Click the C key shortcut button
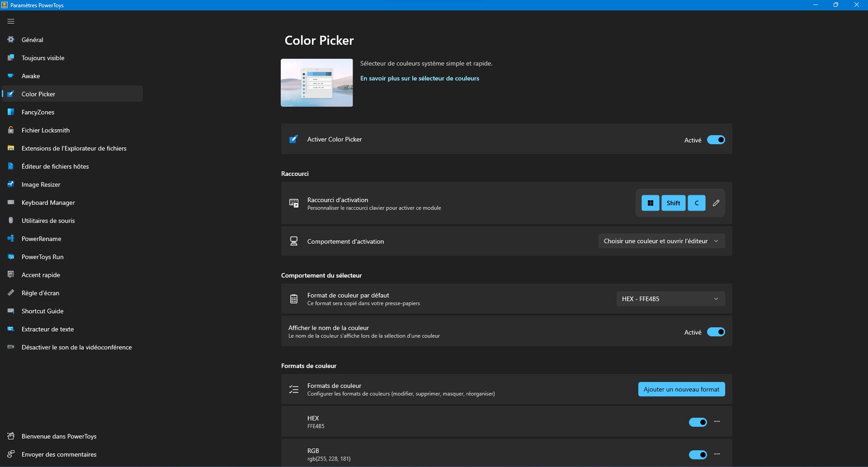868x467 pixels. pyautogui.click(x=697, y=203)
